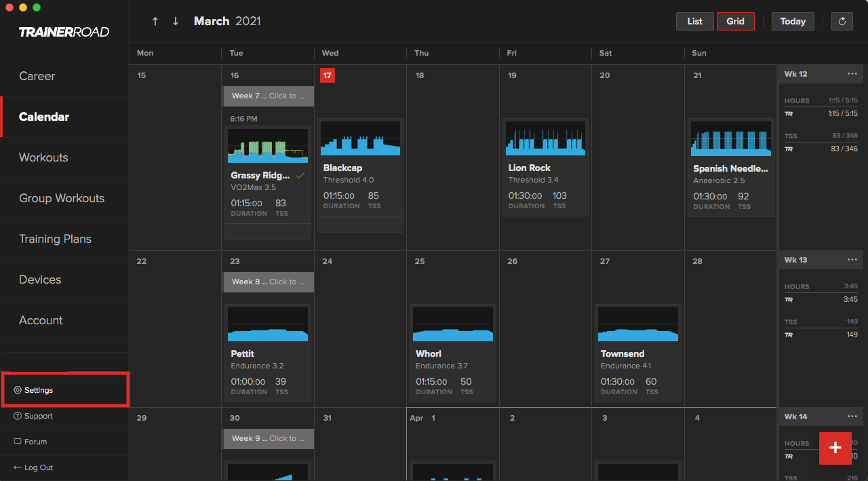Click 'VO2Max 3.5' label

point(253,187)
